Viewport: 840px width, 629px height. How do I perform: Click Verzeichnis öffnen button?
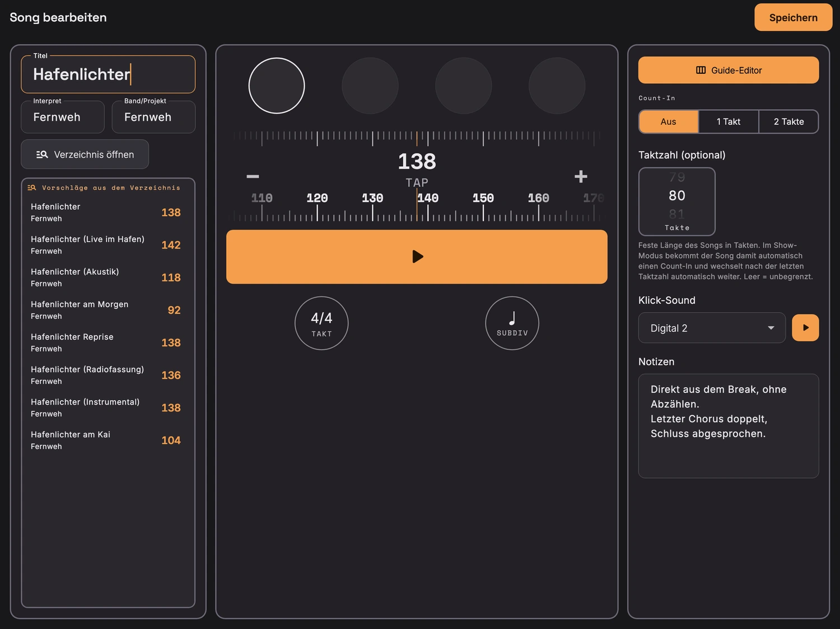pos(85,154)
